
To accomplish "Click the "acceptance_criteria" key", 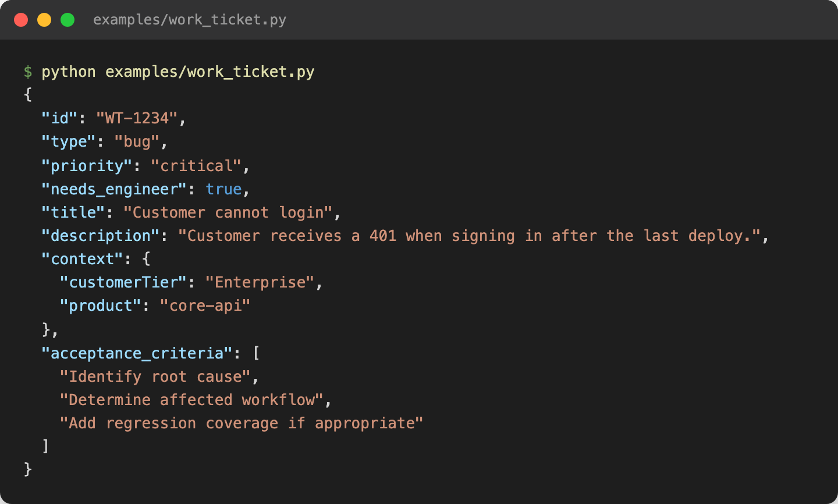I will tap(137, 353).
